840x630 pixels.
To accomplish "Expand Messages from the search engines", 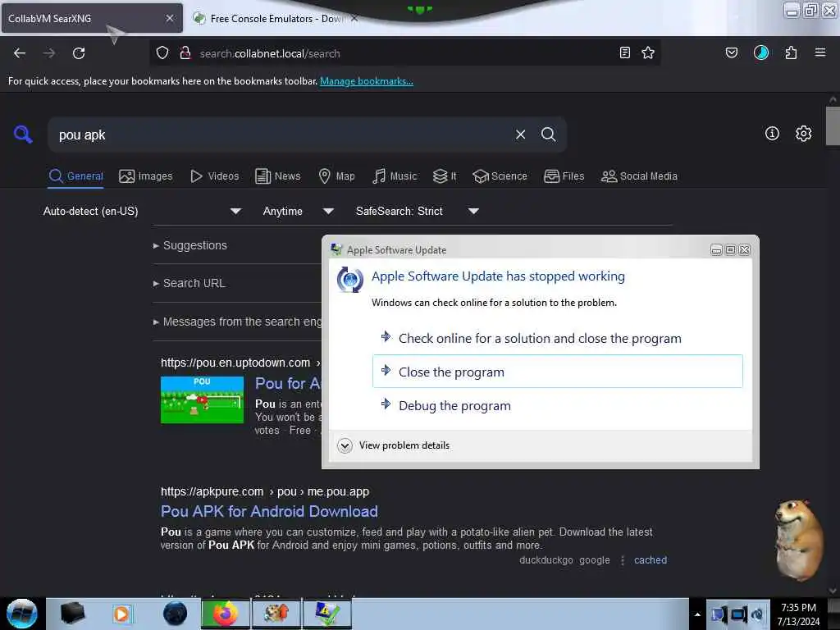I will [238, 322].
